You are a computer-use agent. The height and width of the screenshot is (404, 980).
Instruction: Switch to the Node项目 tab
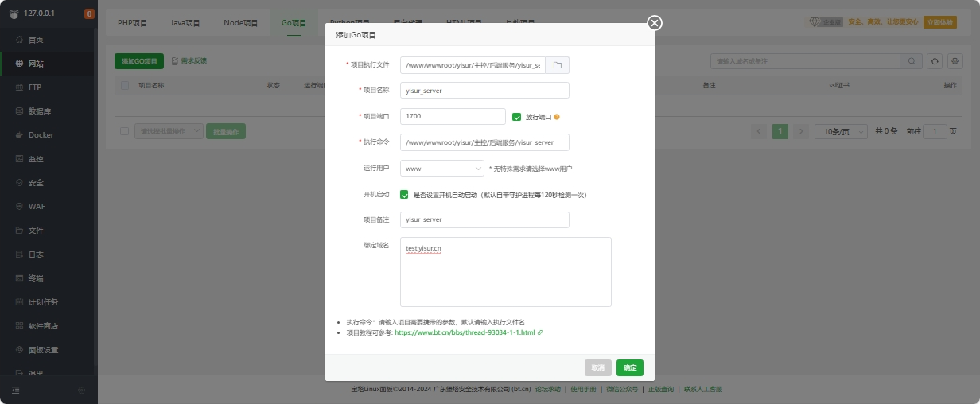(x=241, y=23)
